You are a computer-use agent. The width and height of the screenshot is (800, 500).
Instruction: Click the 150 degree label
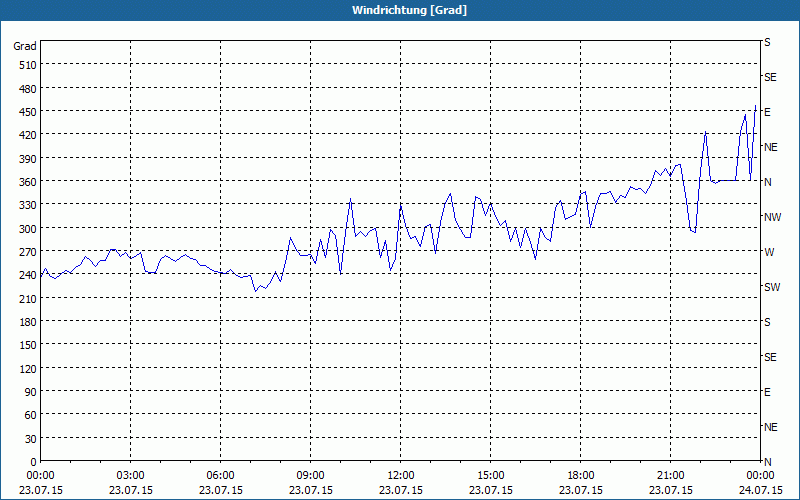29,345
